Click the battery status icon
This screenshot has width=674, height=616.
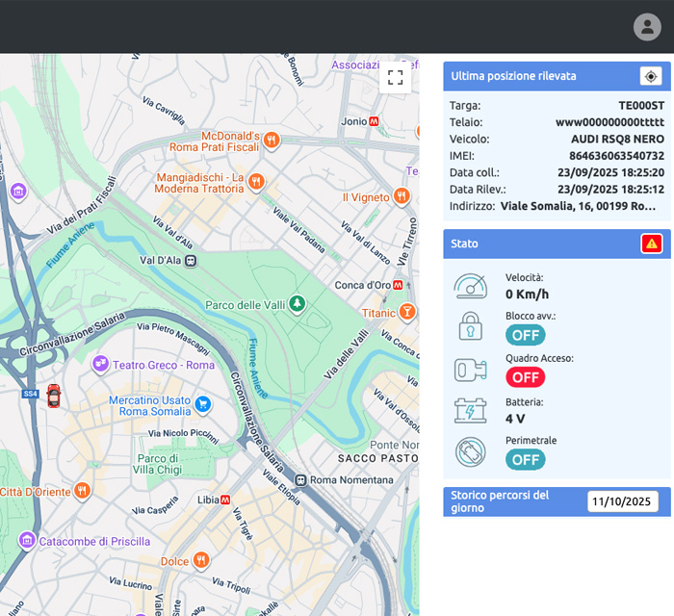(471, 411)
